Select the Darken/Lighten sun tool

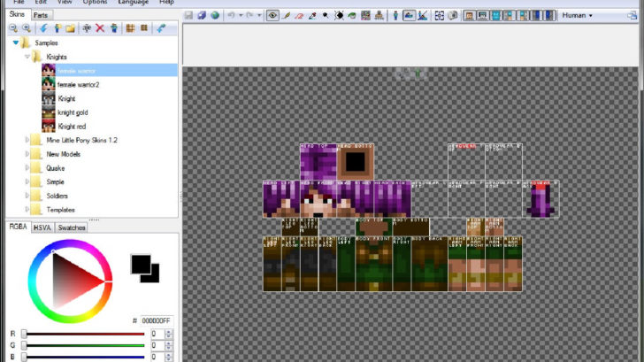[x=339, y=16]
